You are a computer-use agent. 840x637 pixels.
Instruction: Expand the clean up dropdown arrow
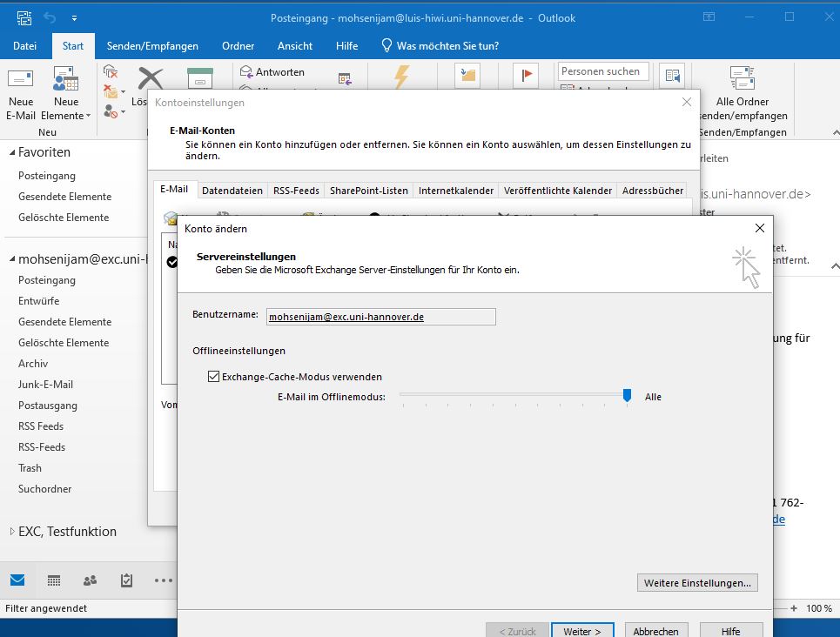pyautogui.click(x=124, y=92)
